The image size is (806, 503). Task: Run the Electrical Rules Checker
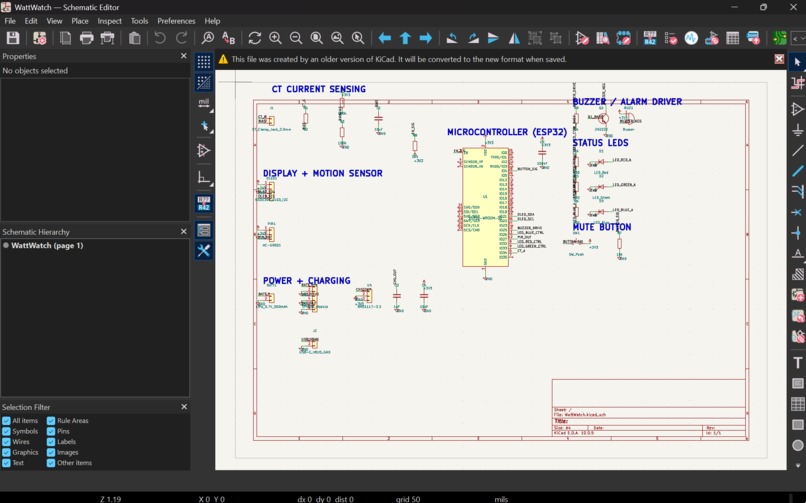pyautogui.click(x=670, y=38)
